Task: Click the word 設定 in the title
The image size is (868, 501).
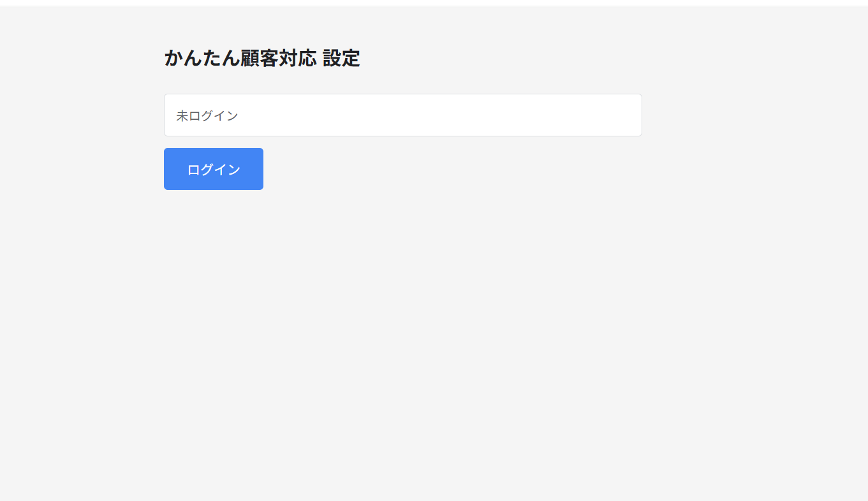Action: (341, 58)
